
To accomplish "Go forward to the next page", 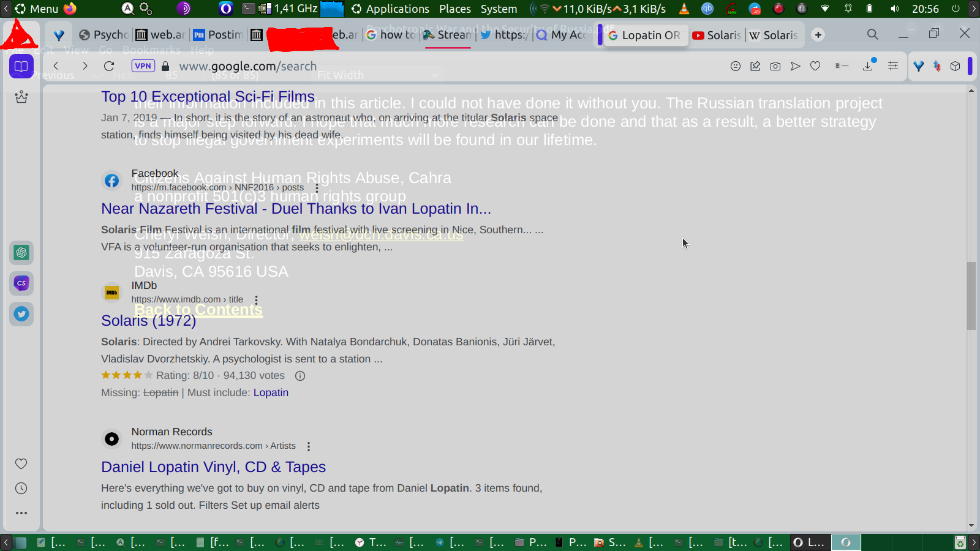I will pos(85,66).
